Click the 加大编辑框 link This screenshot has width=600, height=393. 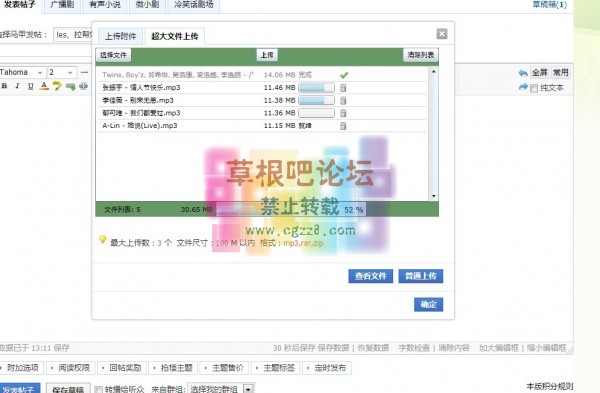[x=499, y=348]
